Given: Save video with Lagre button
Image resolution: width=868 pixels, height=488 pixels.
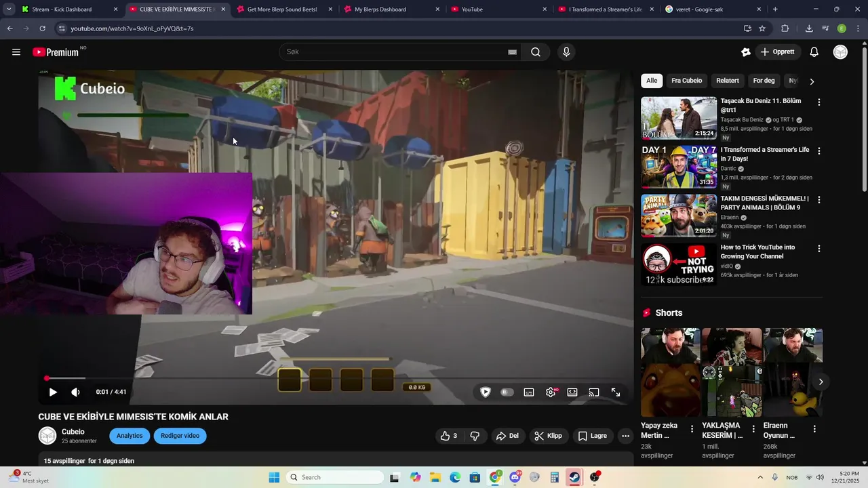Looking at the screenshot, I should [592, 436].
